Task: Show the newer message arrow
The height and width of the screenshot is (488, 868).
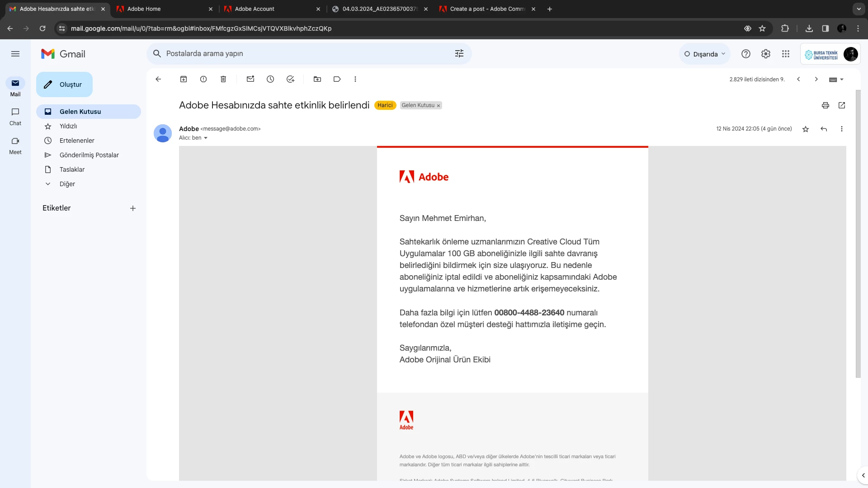Action: tap(798, 79)
